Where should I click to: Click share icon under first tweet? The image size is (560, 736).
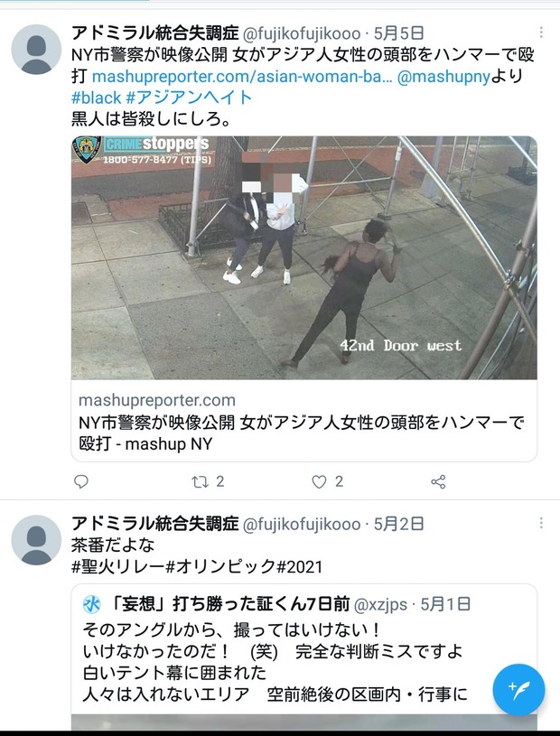438,482
